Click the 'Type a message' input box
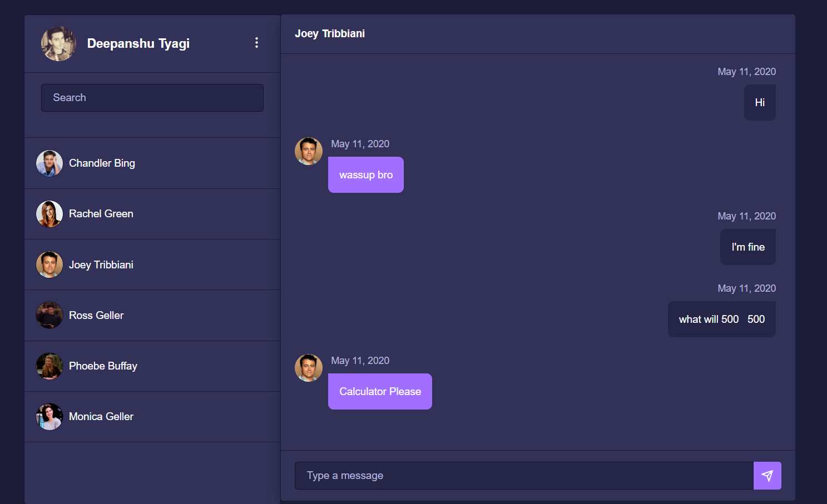827x504 pixels. tap(523, 475)
